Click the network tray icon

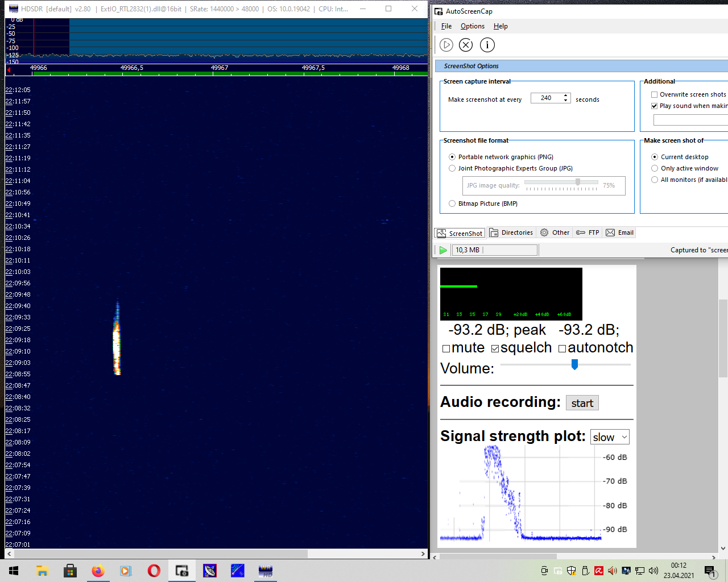640,571
